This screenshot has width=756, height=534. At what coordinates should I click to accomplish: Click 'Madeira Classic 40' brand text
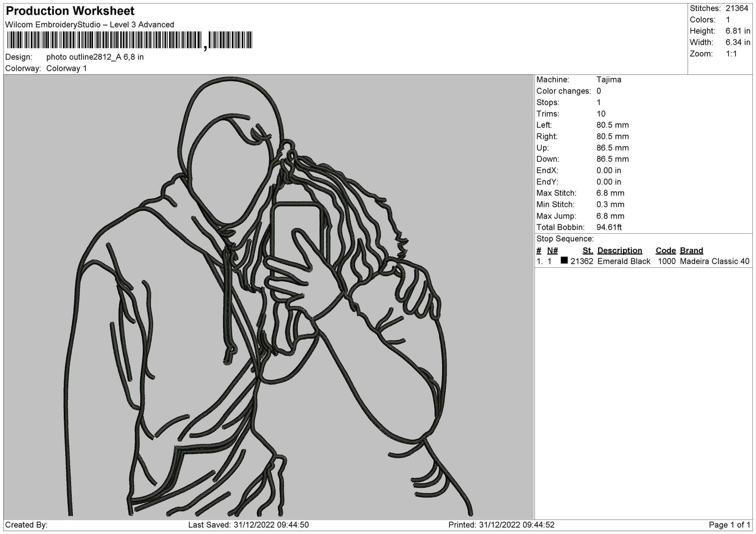pyautogui.click(x=715, y=262)
